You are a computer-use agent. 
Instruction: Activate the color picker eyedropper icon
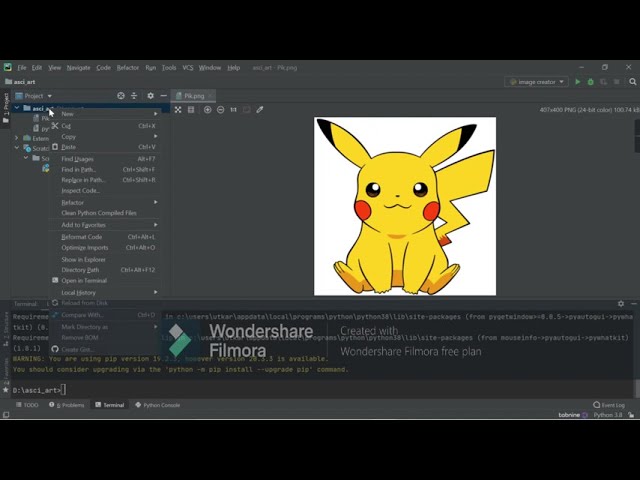[x=260, y=109]
